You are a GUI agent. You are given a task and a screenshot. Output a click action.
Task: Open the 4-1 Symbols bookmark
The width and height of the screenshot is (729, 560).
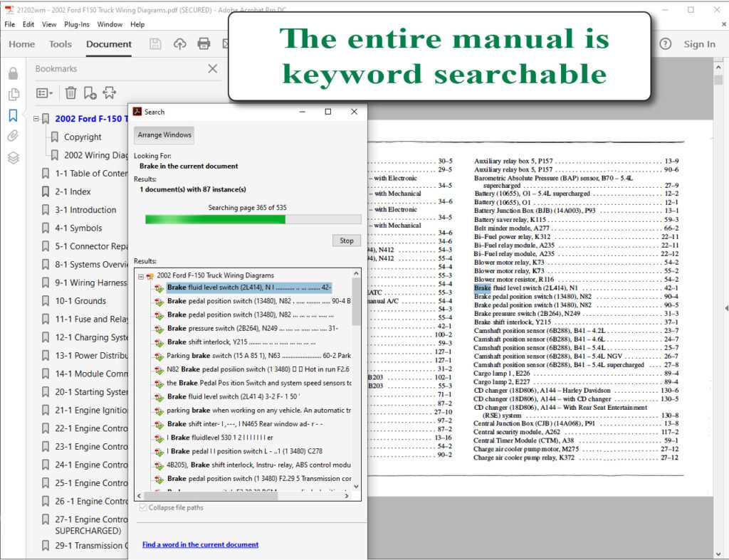tap(78, 228)
